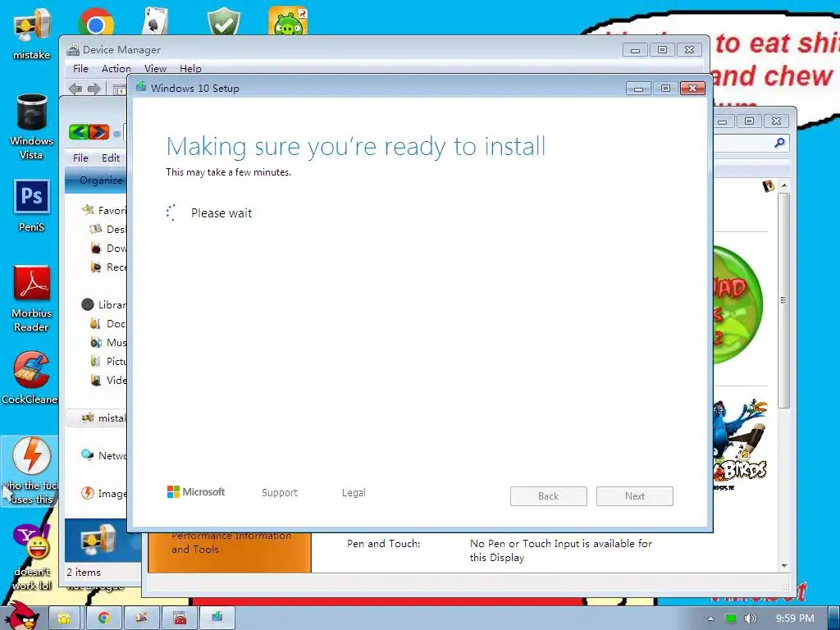Open the third taskbar application button
Viewport: 840px width, 630px height.
(x=141, y=619)
